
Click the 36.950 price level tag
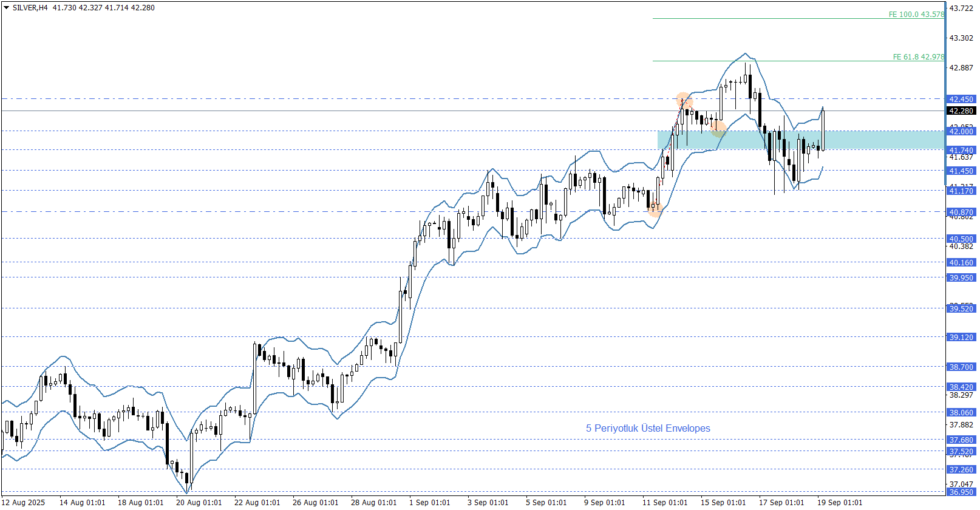[x=961, y=492]
